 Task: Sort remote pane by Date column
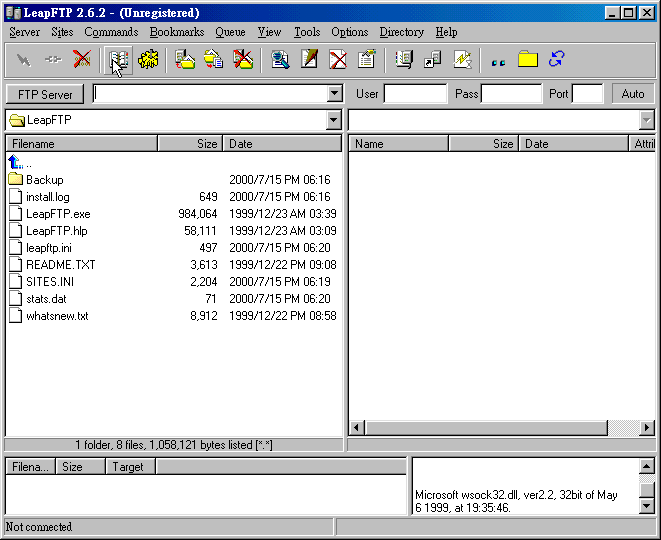pyautogui.click(x=573, y=144)
